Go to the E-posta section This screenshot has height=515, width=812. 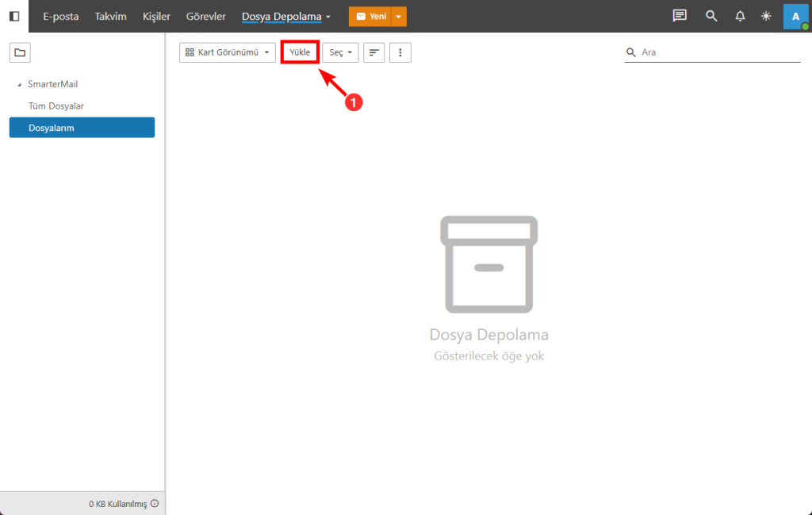pos(61,16)
